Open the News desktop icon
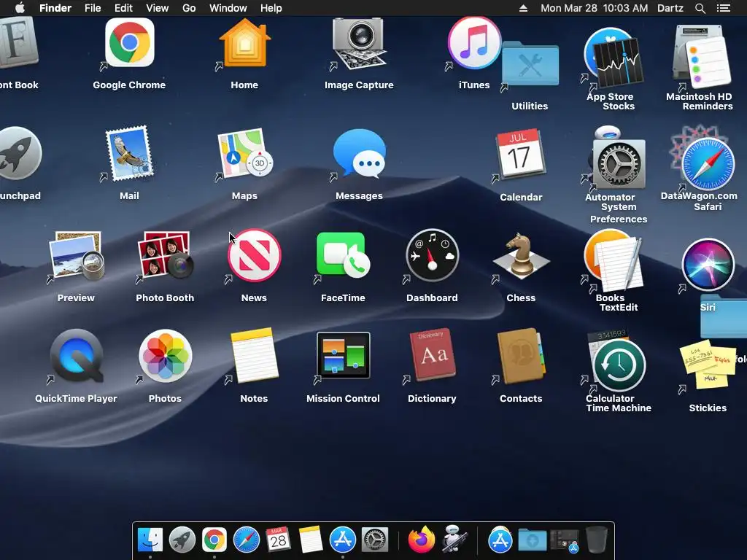This screenshot has height=560, width=747. 254,256
